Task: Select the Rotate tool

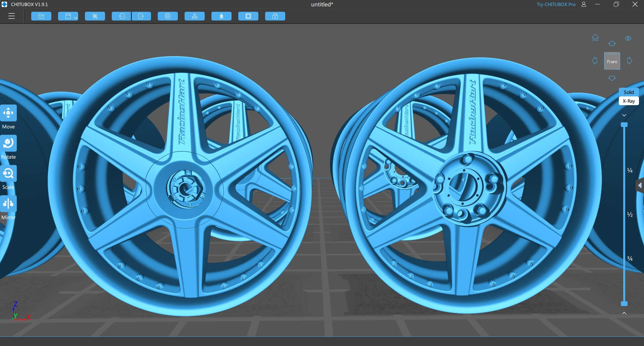Action: point(8,144)
